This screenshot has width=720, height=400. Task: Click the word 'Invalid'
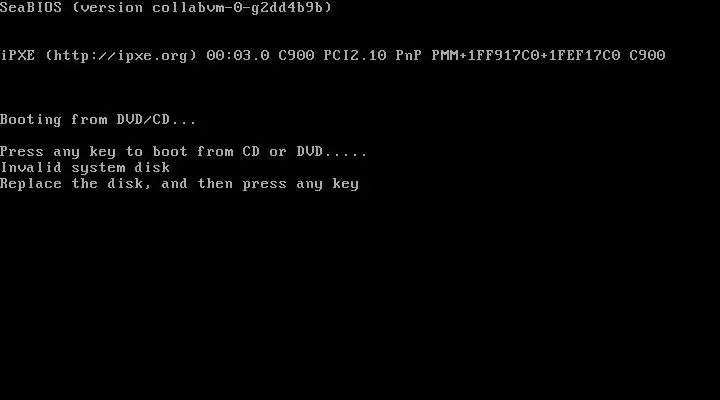31,168
